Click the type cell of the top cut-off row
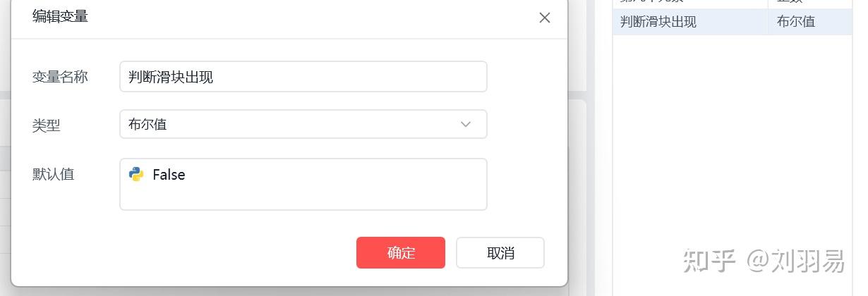This screenshot has height=296, width=868. pyautogui.click(x=809, y=4)
